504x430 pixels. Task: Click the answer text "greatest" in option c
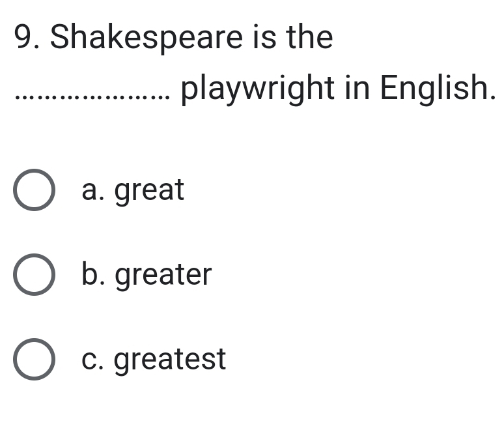[x=171, y=359]
